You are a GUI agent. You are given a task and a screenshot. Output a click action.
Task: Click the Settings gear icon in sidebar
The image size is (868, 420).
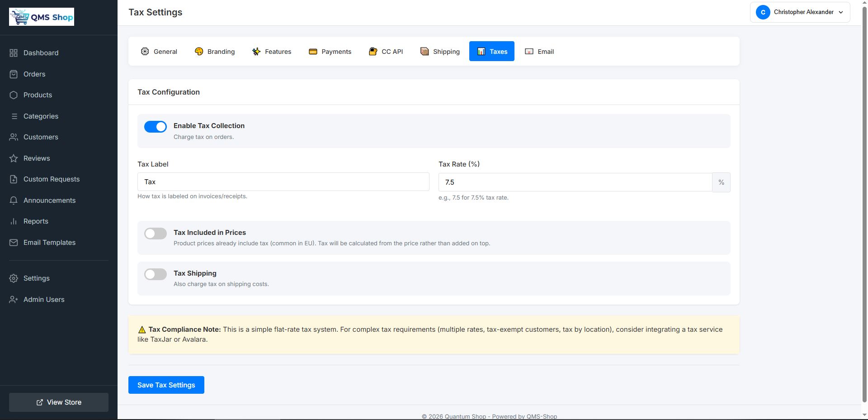coord(14,278)
